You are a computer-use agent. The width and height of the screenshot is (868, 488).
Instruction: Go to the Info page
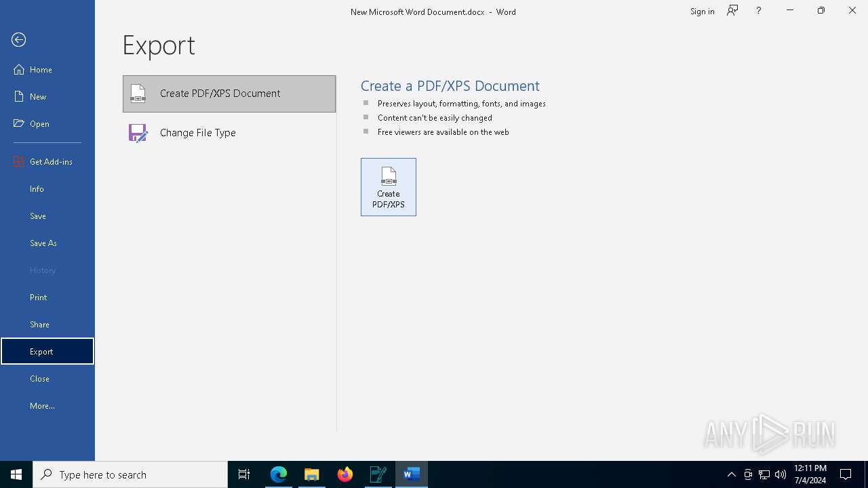(47, 189)
